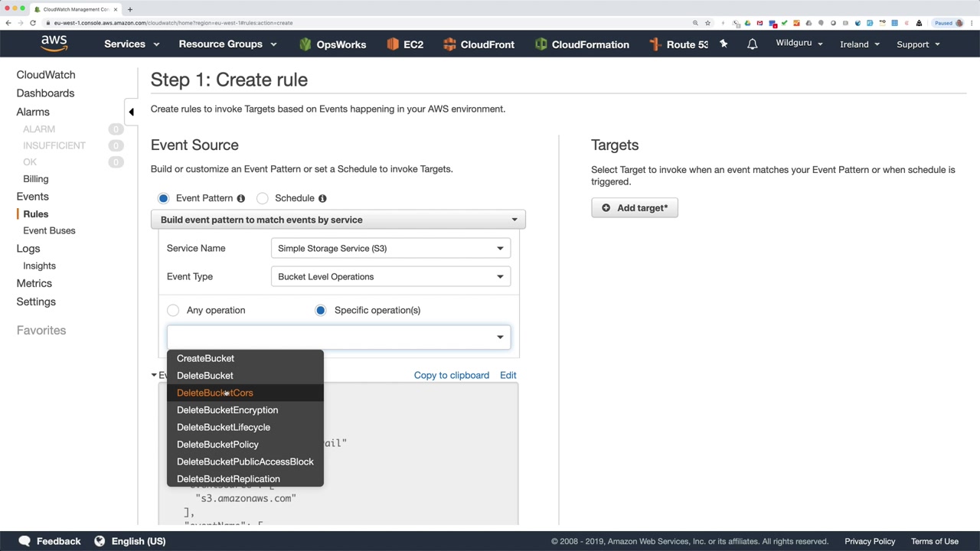Select DeleteBucketPolicy from the operations list

click(217, 445)
